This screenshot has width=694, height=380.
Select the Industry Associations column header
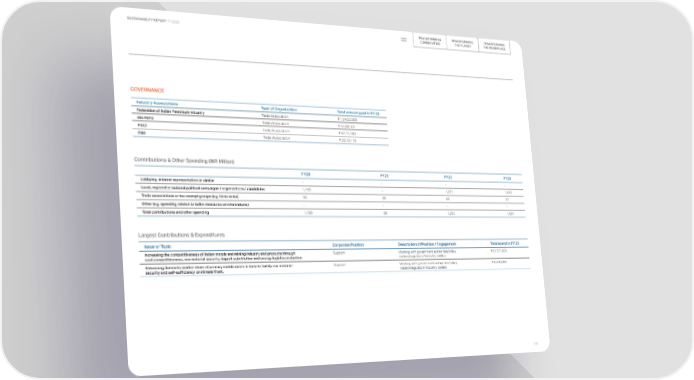pos(157,104)
